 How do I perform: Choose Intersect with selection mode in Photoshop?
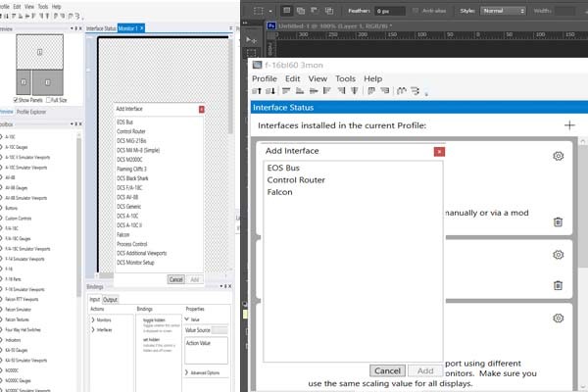pos(329,11)
